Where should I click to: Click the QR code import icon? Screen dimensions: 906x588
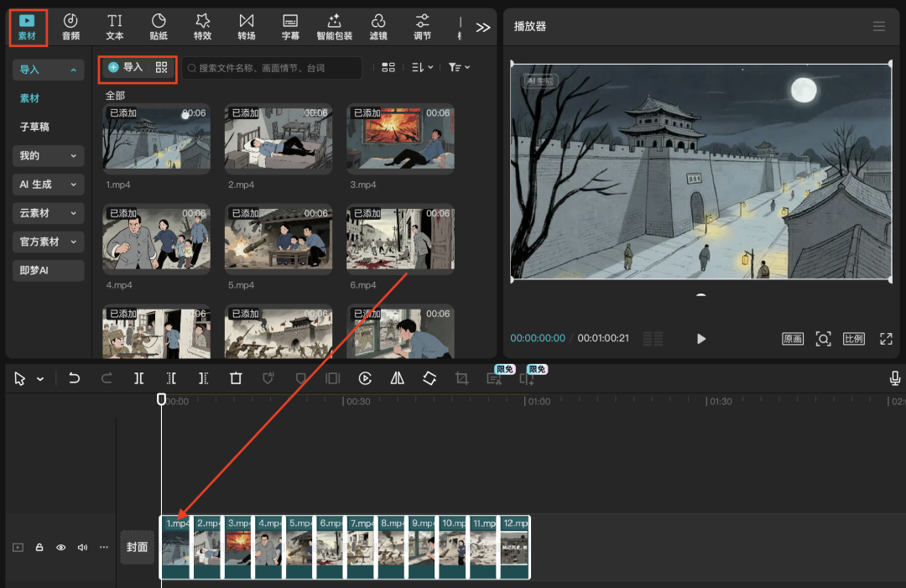162,67
